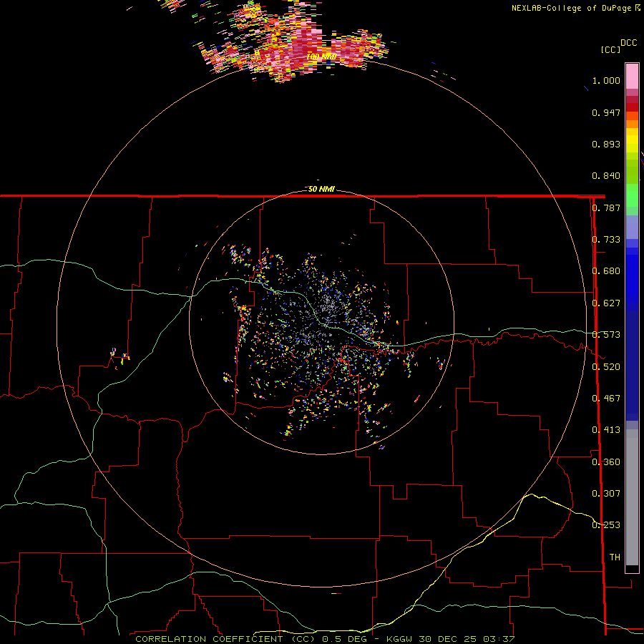This screenshot has width=644, height=644.
Task: Select the 0.520 scale value
Action: 606,367
